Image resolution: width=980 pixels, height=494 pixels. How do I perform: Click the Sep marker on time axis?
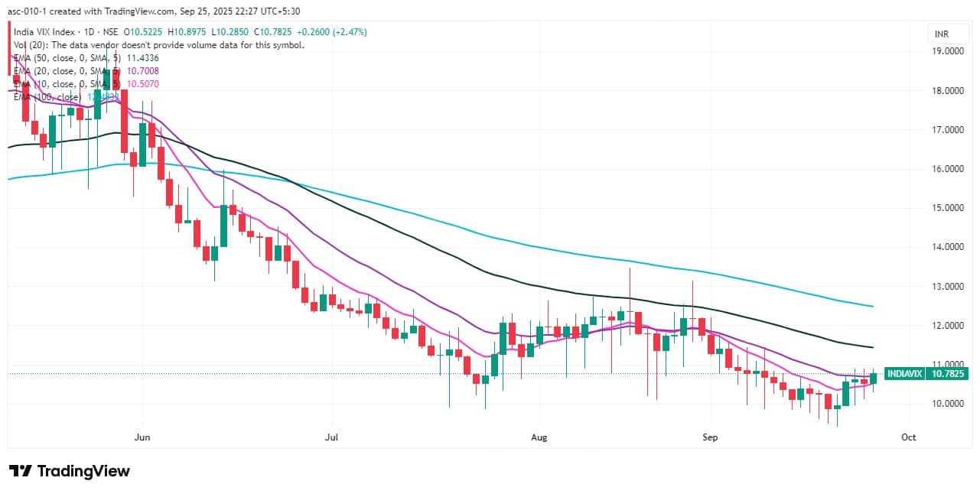[711, 438]
